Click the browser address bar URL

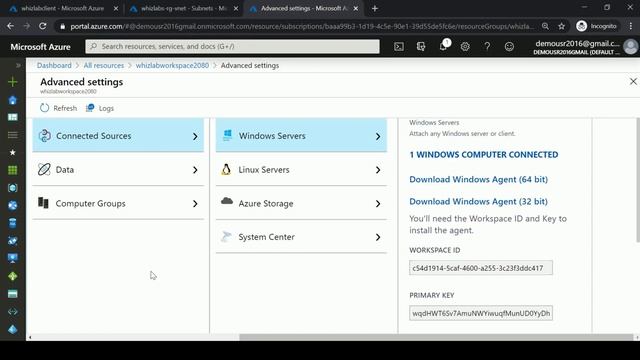tap(301, 26)
